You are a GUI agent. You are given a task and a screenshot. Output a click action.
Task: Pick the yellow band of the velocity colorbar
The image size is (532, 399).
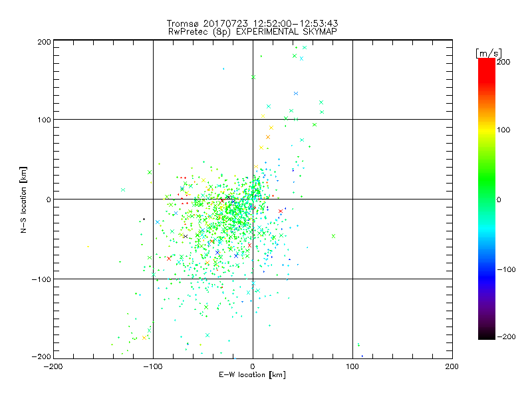(487, 130)
